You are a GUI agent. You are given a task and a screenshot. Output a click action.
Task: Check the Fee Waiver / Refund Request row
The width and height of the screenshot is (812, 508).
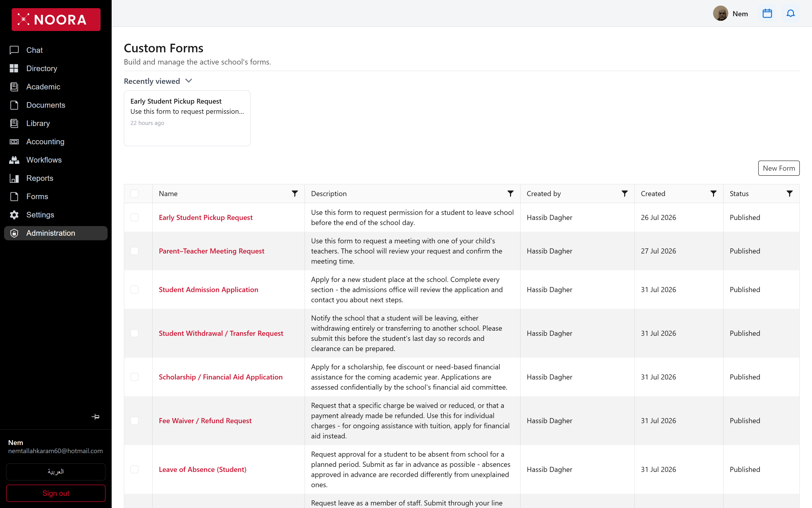134,421
